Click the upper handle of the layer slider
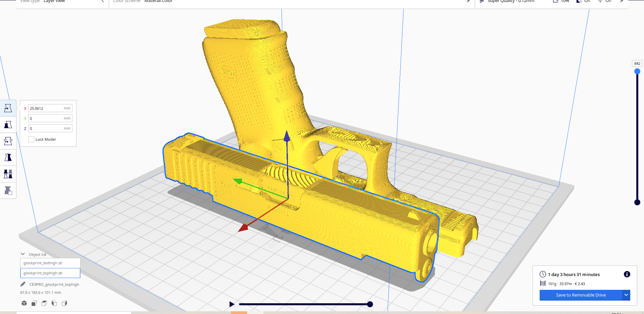The height and width of the screenshot is (314, 644). point(637,72)
